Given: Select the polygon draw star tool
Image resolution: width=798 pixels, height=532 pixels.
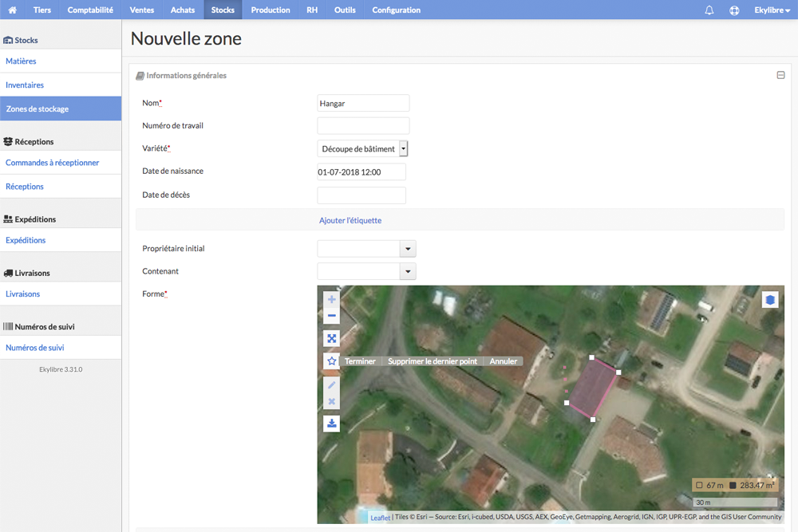Looking at the screenshot, I should point(332,361).
